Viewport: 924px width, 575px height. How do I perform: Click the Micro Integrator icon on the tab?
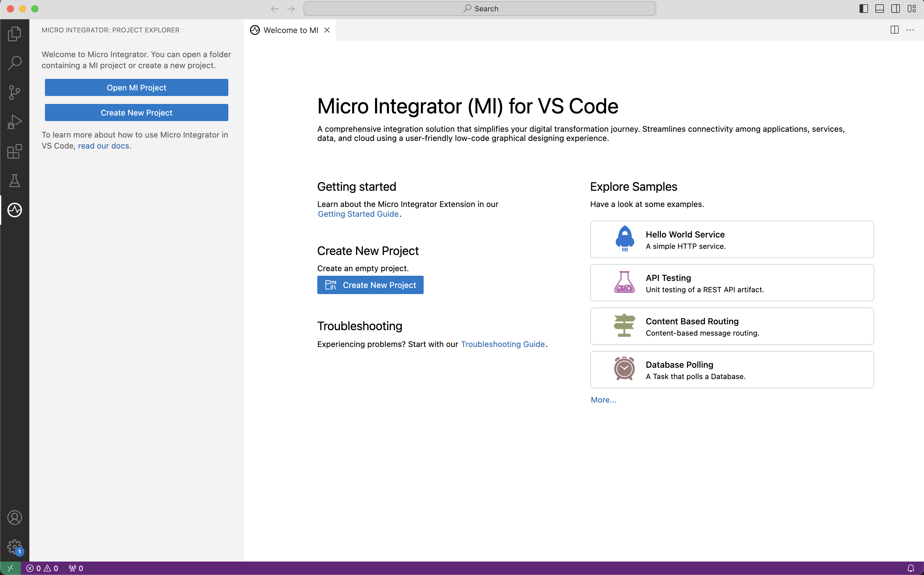255,30
